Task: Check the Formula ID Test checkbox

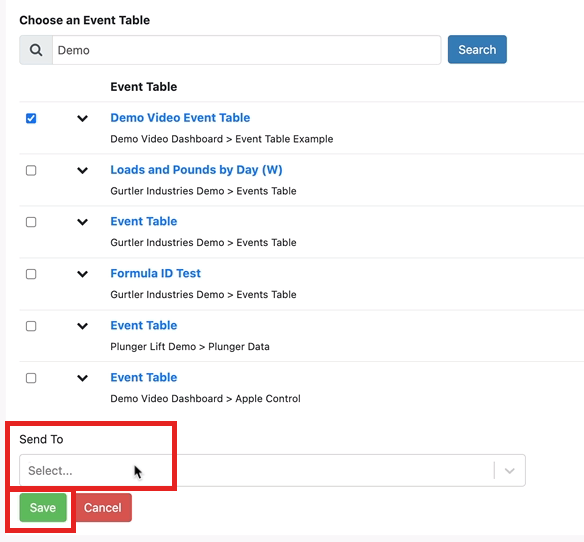Action: [31, 274]
